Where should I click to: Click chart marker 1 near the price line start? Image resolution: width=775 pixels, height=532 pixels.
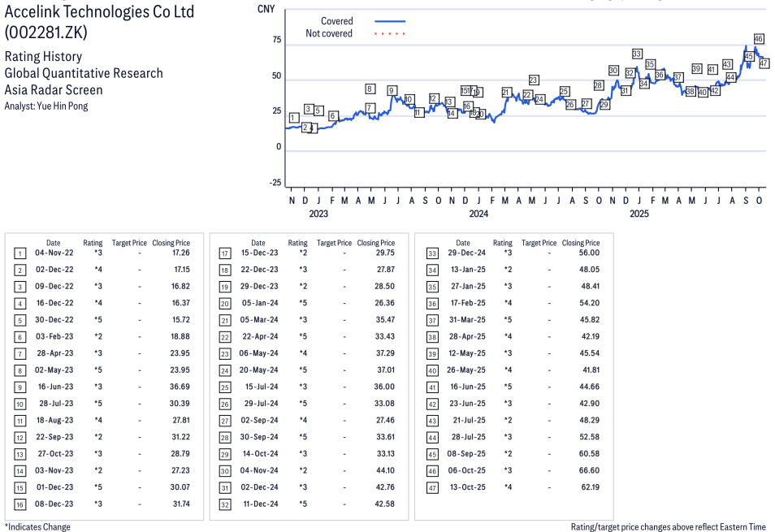pos(293,118)
